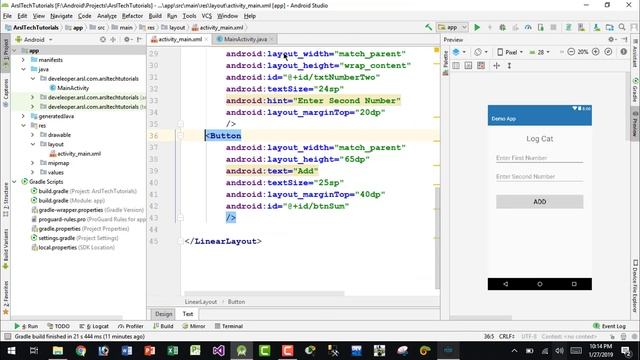The height and width of the screenshot is (360, 640).
Task: Open Project panel gear settings
Action: [127, 40]
